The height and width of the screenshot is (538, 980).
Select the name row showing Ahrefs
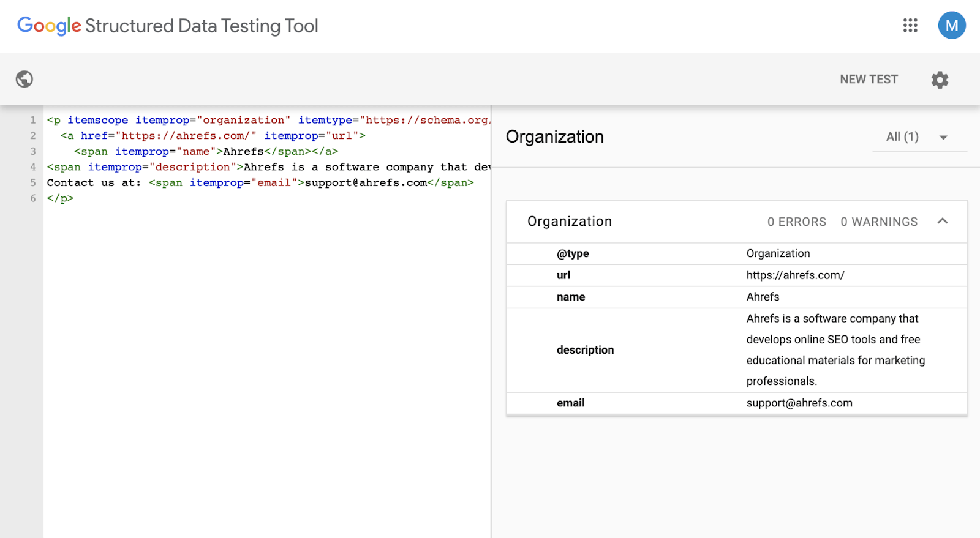(x=737, y=297)
